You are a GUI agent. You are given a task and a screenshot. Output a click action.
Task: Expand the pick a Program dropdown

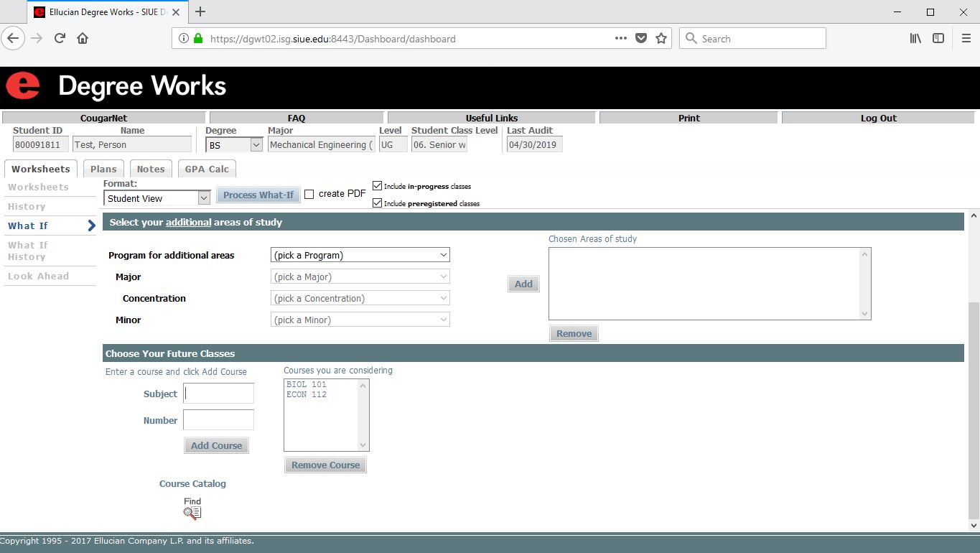click(x=360, y=255)
